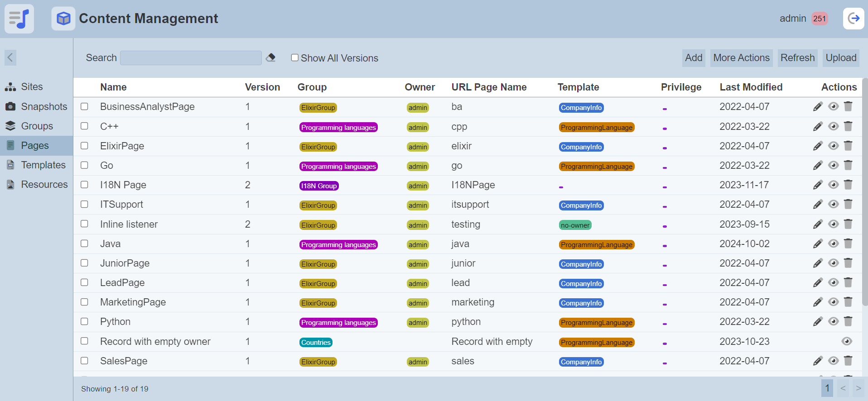This screenshot has width=868, height=401.
Task: Click the eraser icon to clear search
Action: click(270, 57)
